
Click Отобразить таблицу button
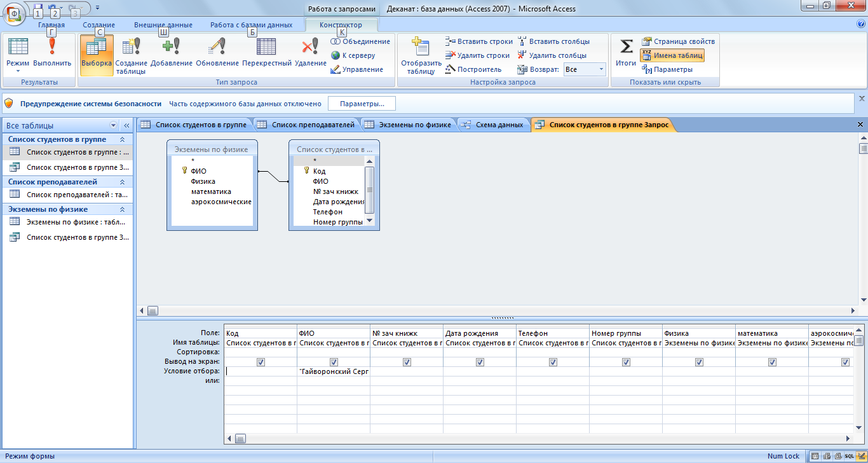[x=421, y=55]
